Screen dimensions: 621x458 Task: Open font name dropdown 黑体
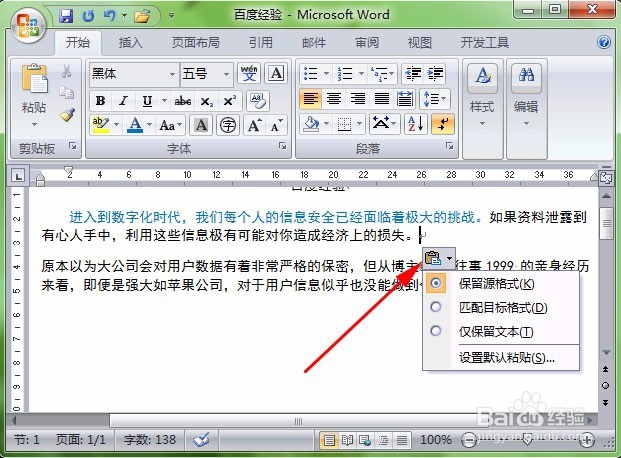172,74
